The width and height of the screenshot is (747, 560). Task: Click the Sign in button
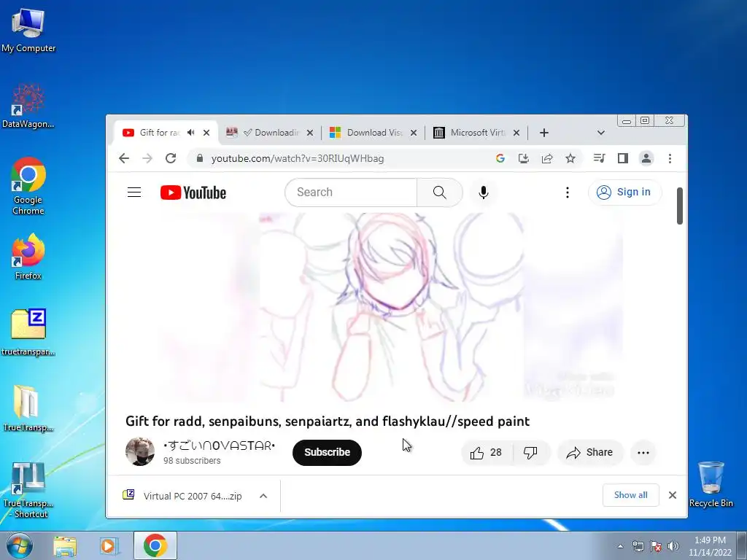click(624, 192)
